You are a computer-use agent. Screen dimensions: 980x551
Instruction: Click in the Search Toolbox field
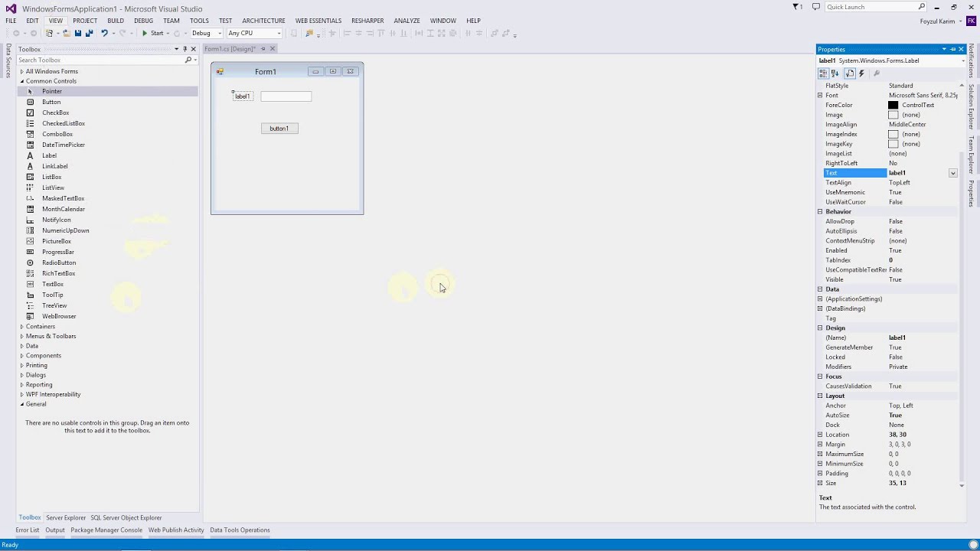100,60
